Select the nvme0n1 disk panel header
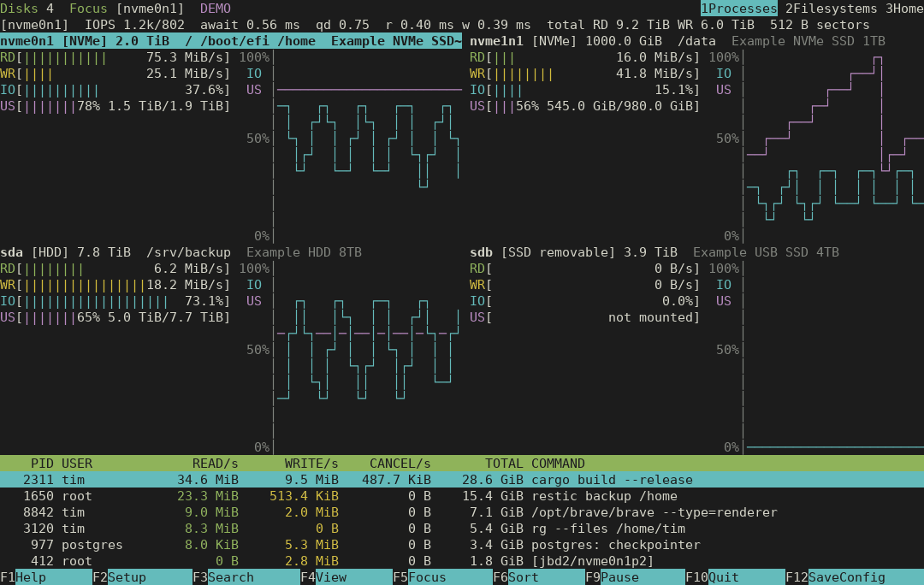 pyautogui.click(x=231, y=41)
